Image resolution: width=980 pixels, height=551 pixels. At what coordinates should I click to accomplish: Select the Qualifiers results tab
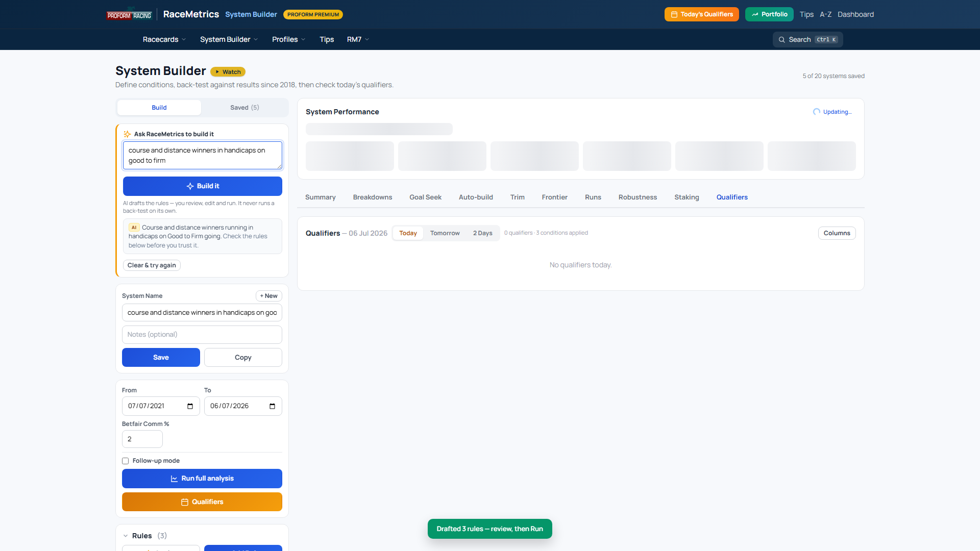(x=732, y=197)
